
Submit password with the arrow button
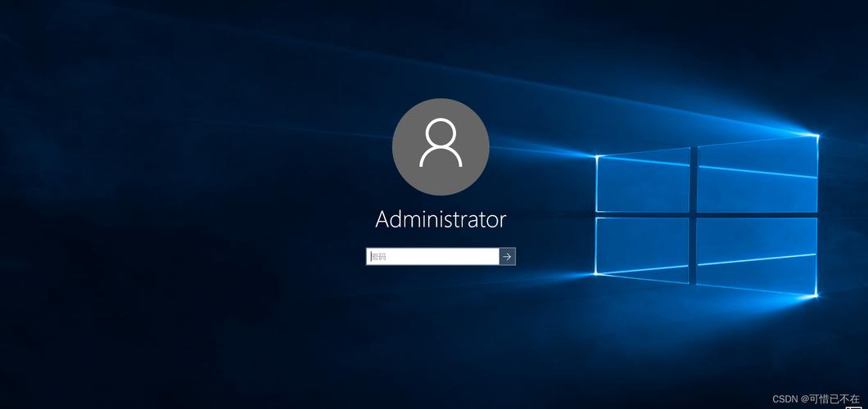507,257
